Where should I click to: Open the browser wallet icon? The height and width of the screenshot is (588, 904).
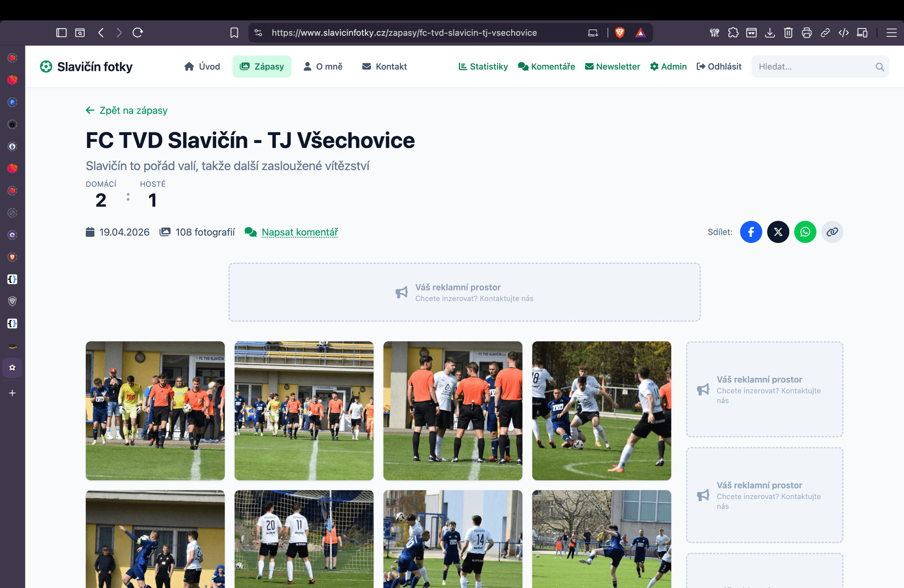pos(751,32)
